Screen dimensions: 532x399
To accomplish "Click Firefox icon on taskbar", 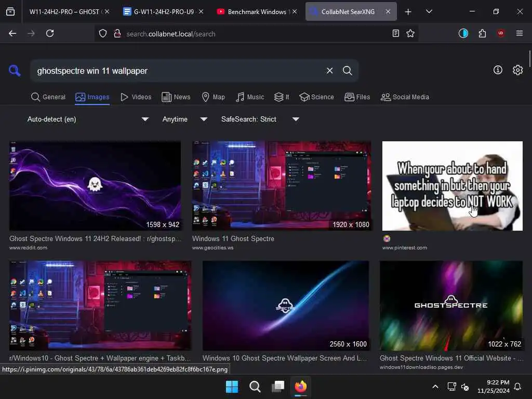I will pyautogui.click(x=301, y=387).
